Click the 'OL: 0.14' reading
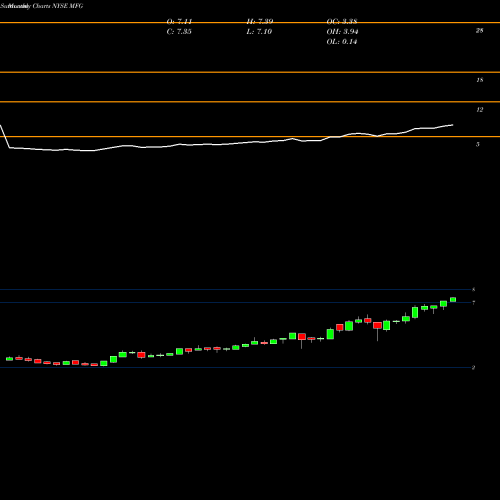This screenshot has width=500, height=500. [342, 42]
